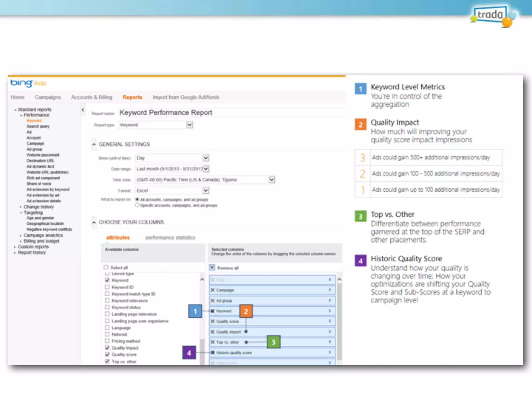This screenshot has width=532, height=399.
Task: Click X icon on Quality score column
Action: pyautogui.click(x=213, y=321)
